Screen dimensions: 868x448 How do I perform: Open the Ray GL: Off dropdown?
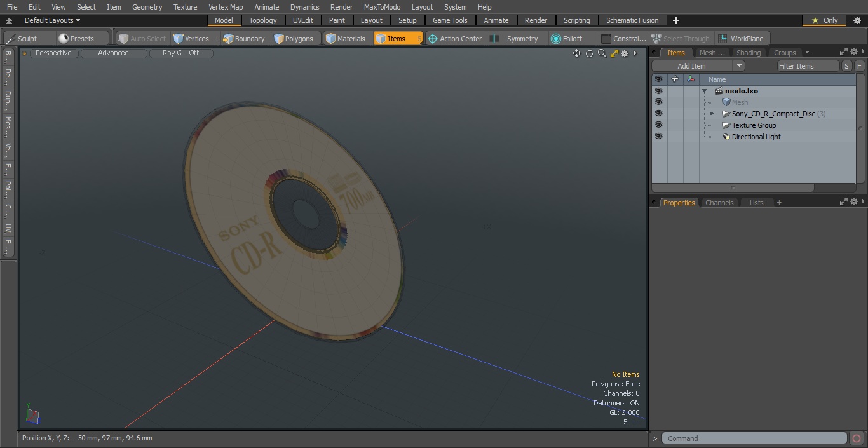180,53
